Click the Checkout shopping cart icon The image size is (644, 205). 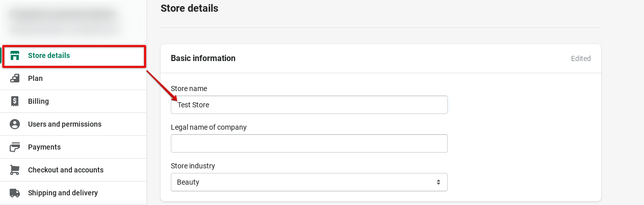coord(15,170)
